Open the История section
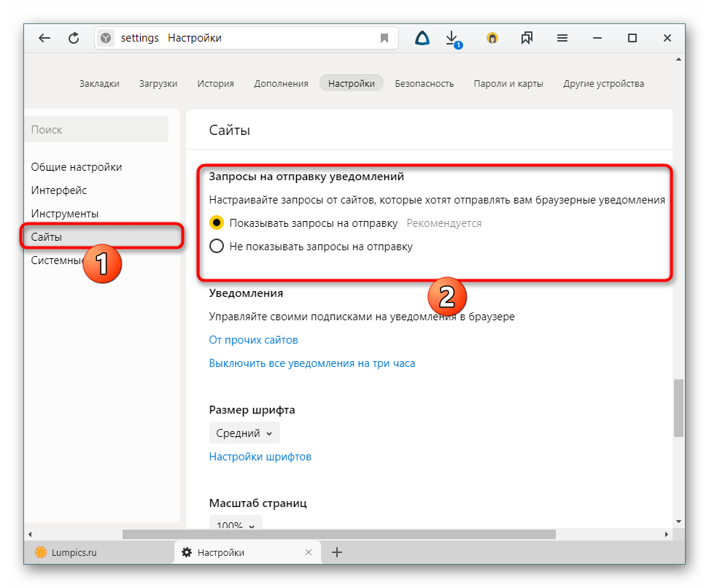 [216, 84]
